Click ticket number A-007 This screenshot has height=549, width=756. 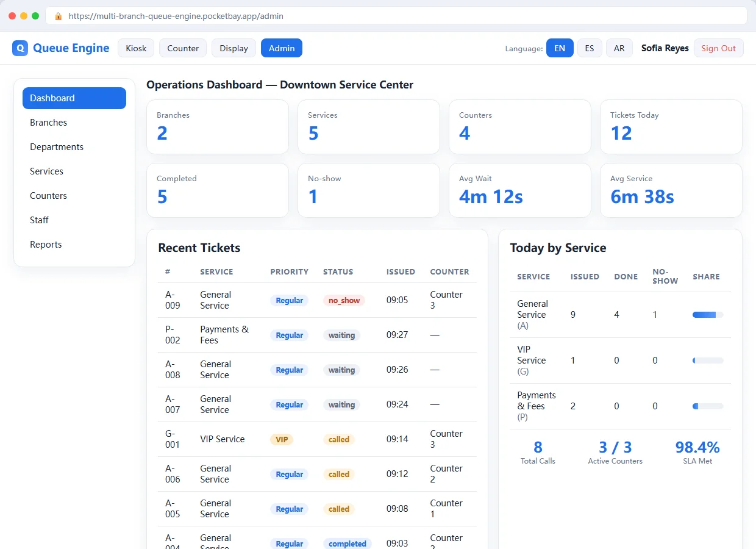[173, 404]
